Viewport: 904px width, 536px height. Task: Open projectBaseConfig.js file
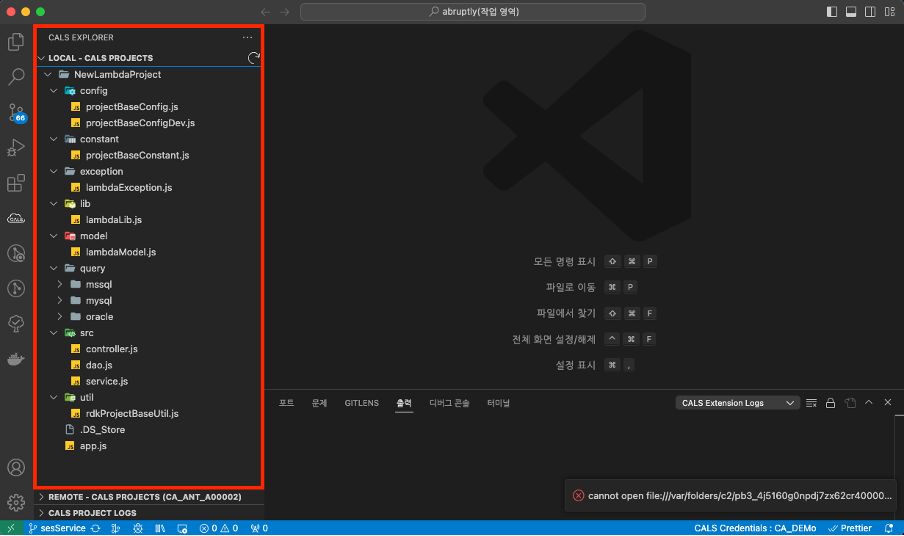(x=132, y=107)
